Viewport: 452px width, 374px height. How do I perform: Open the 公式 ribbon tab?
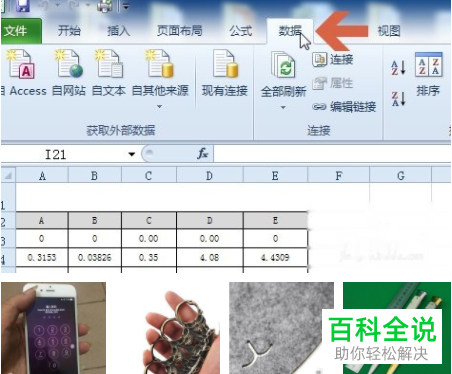click(240, 31)
